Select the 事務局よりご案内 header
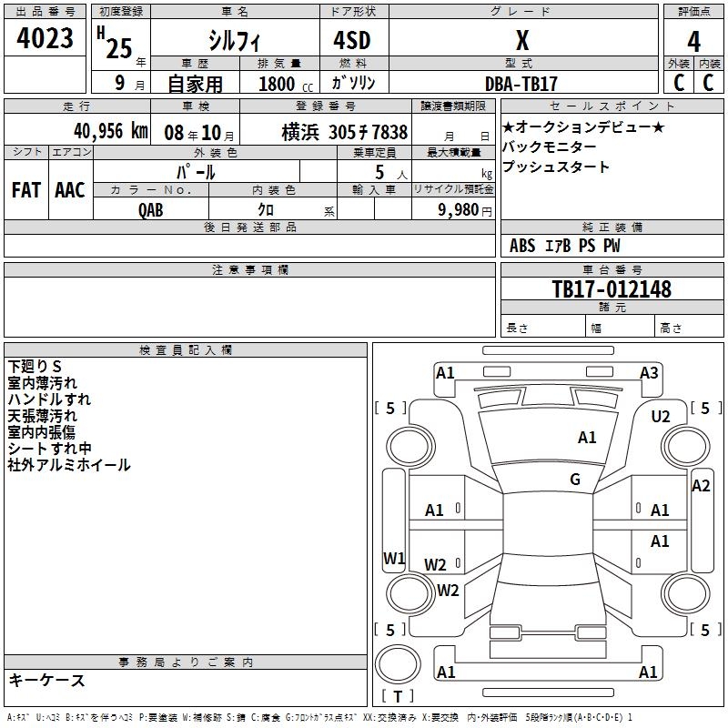The height and width of the screenshot is (728, 728). 186,662
